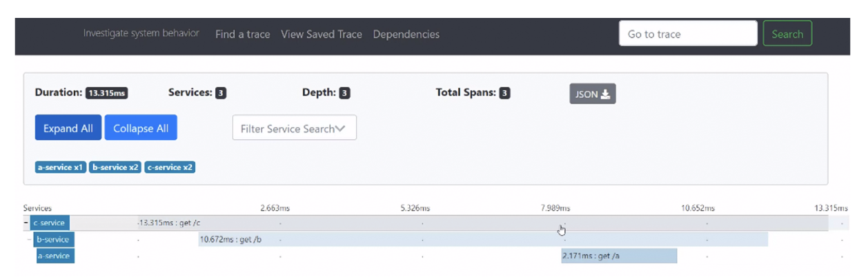Click Collapse All spans button

pyautogui.click(x=141, y=128)
